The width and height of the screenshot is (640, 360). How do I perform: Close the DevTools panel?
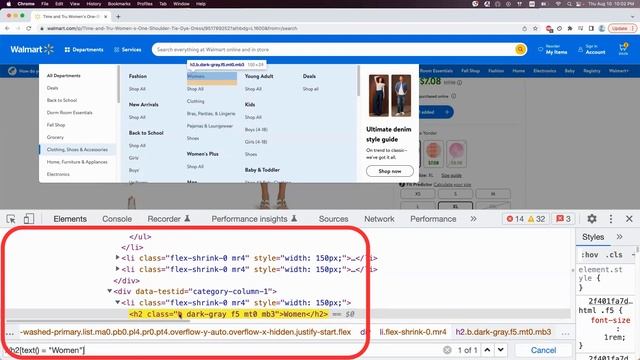[629, 219]
